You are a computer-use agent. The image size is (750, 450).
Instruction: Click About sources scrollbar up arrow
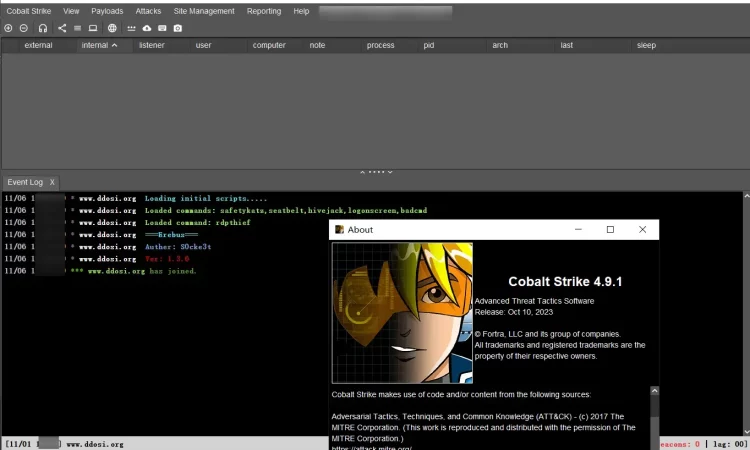click(x=654, y=391)
